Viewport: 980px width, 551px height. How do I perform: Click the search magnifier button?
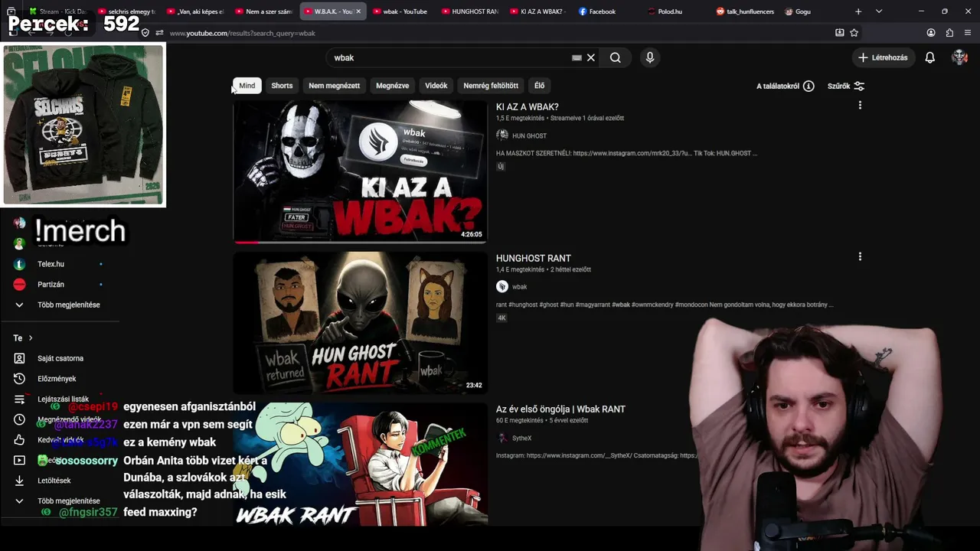(x=616, y=57)
